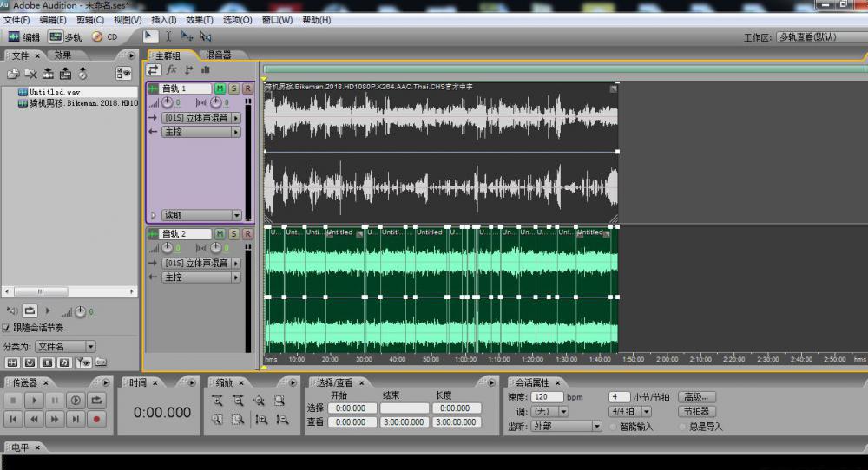
Task: Open 音轨 1 automation 读取 dropdown
Action: [x=201, y=215]
